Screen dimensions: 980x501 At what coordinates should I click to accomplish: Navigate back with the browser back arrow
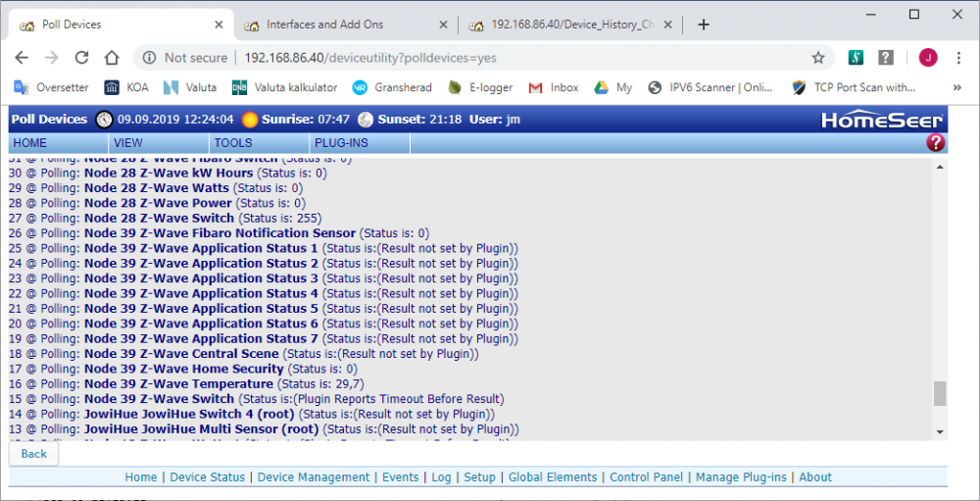23,58
